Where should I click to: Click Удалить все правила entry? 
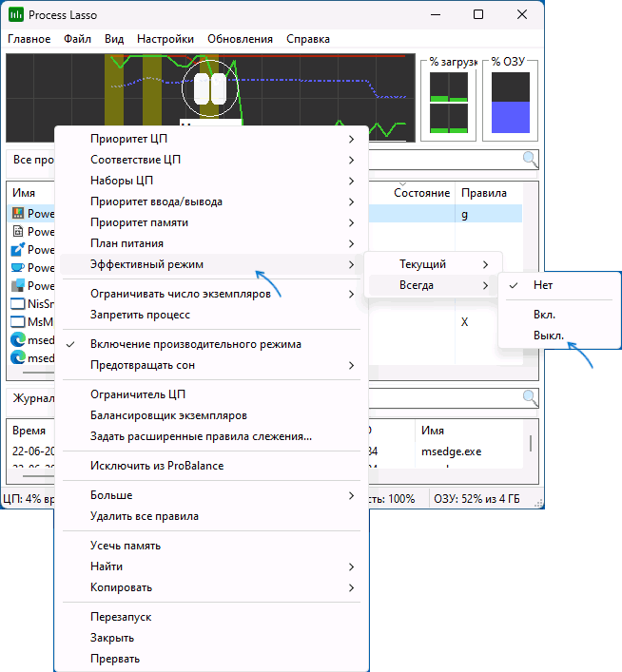click(x=212, y=516)
